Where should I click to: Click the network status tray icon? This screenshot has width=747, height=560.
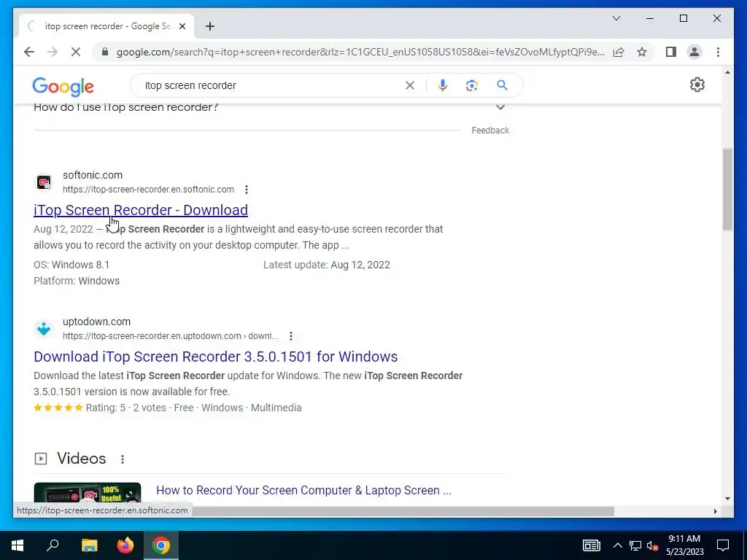tap(635, 545)
